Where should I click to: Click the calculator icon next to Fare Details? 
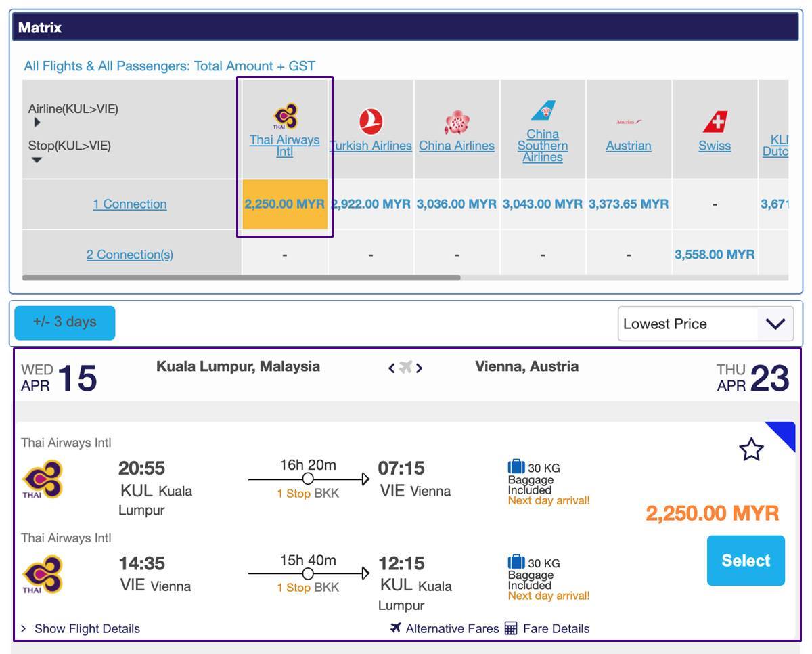511,629
